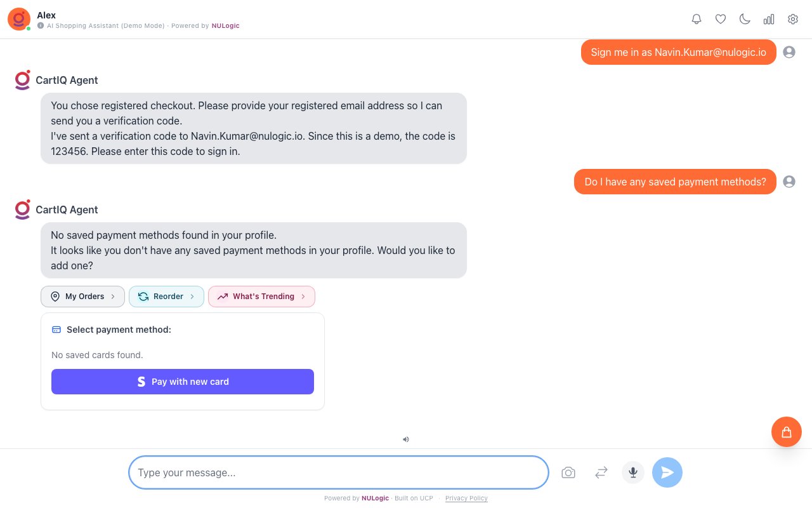Click the Type your message input field
812x508 pixels.
coord(338,472)
